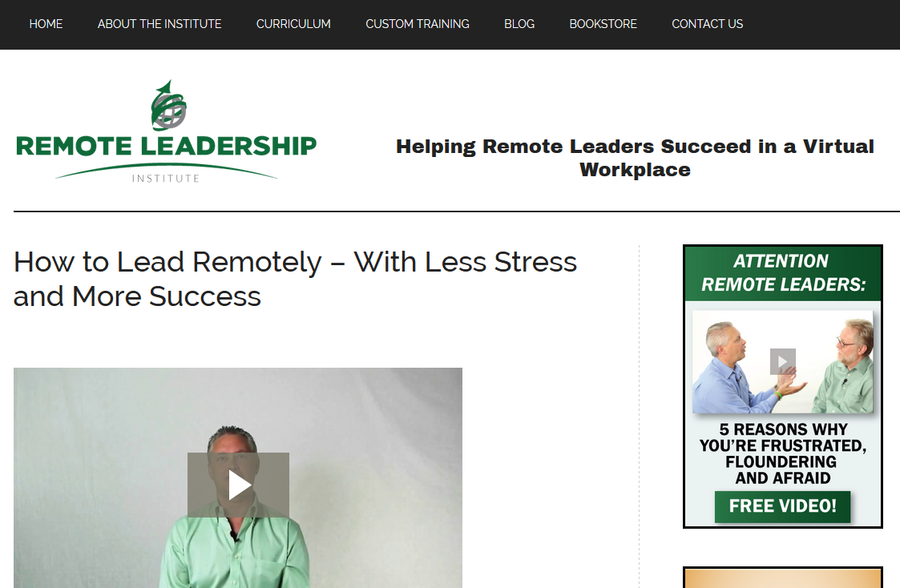The width and height of the screenshot is (900, 588).
Task: Click the tagline Helping Remote Leaders Succeed
Action: (x=635, y=158)
